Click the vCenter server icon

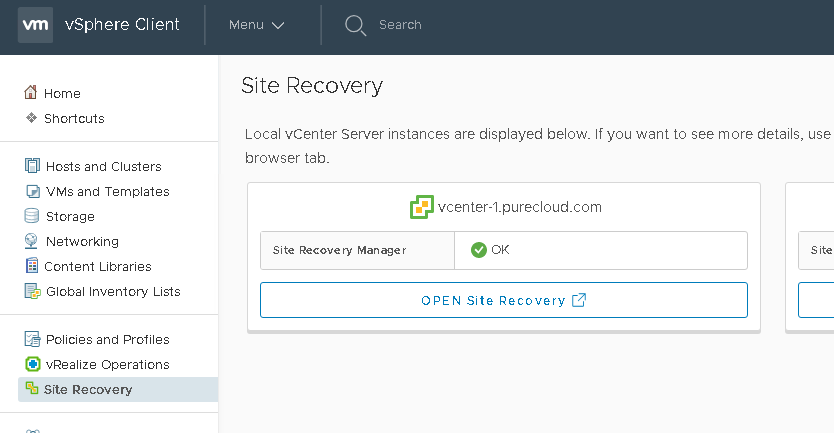[x=422, y=207]
